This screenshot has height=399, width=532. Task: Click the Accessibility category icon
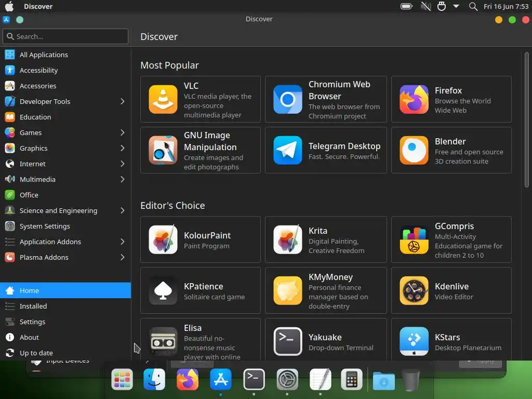click(10, 70)
